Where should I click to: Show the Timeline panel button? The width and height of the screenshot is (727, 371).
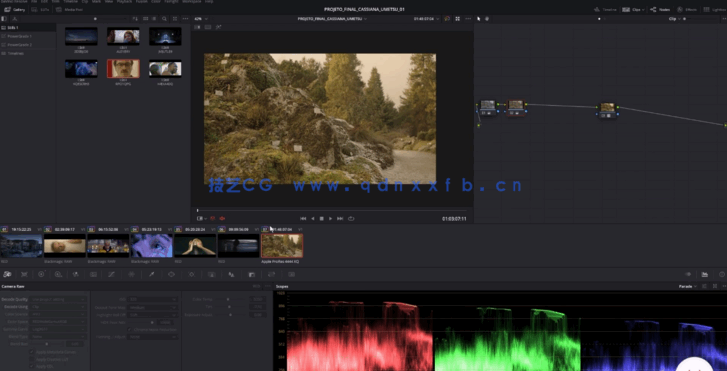605,9
